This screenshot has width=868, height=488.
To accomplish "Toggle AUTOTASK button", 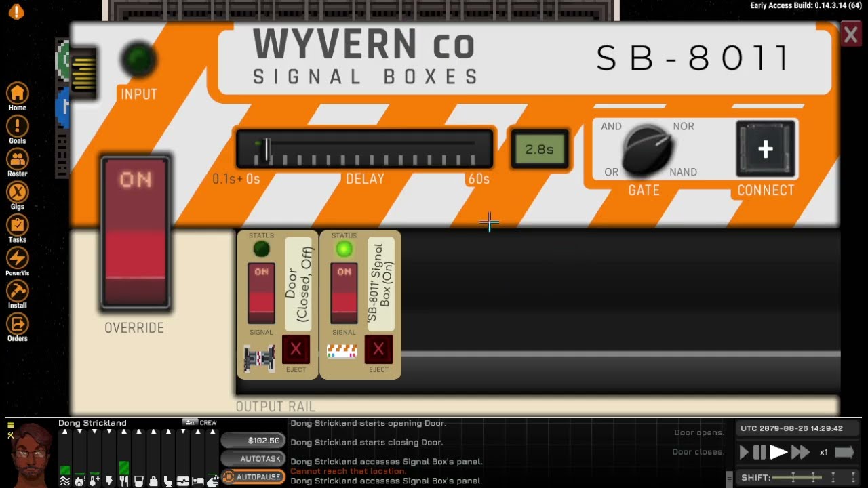I will point(253,459).
